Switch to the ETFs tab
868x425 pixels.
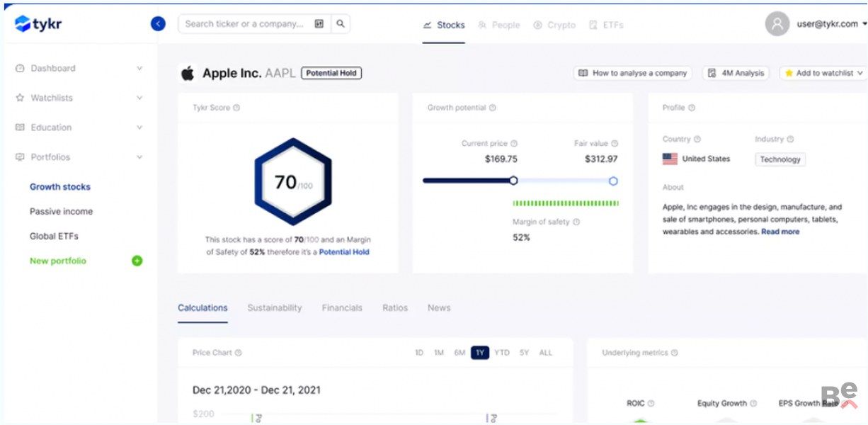pos(606,25)
